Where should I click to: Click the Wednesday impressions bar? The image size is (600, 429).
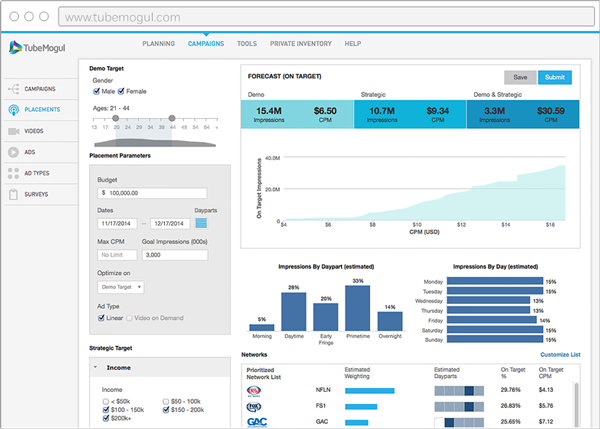488,300
